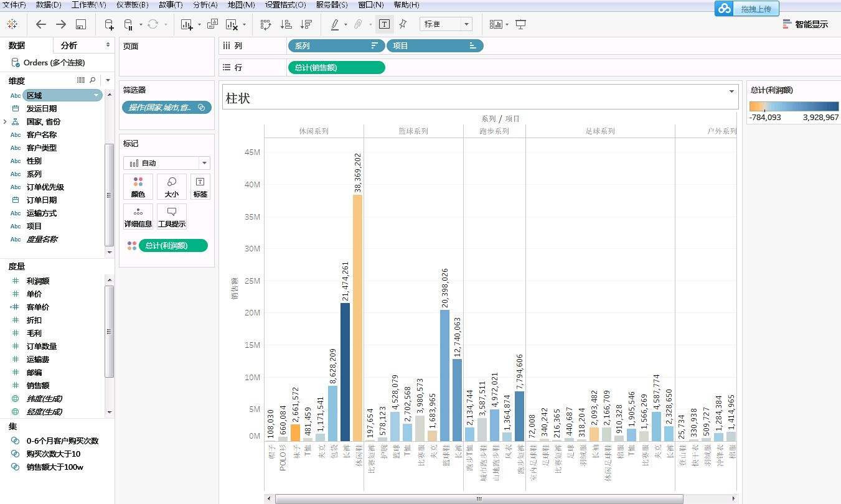Click the save workbook icon in toolbar

[x=81, y=24]
